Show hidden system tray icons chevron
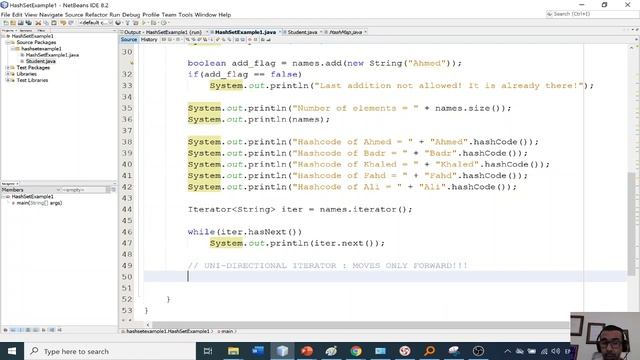640x360 pixels. pyautogui.click(x=507, y=351)
